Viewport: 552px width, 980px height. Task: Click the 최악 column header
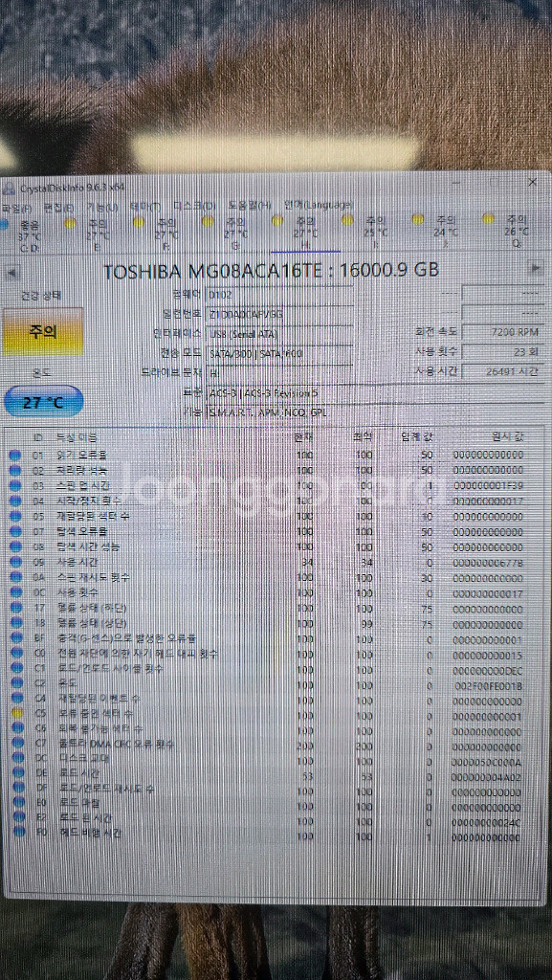pos(362,436)
